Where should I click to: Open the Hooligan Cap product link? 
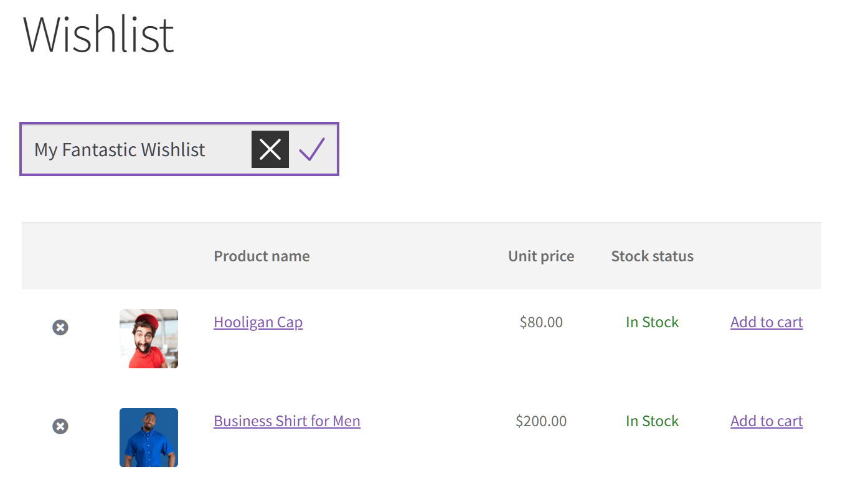258,322
